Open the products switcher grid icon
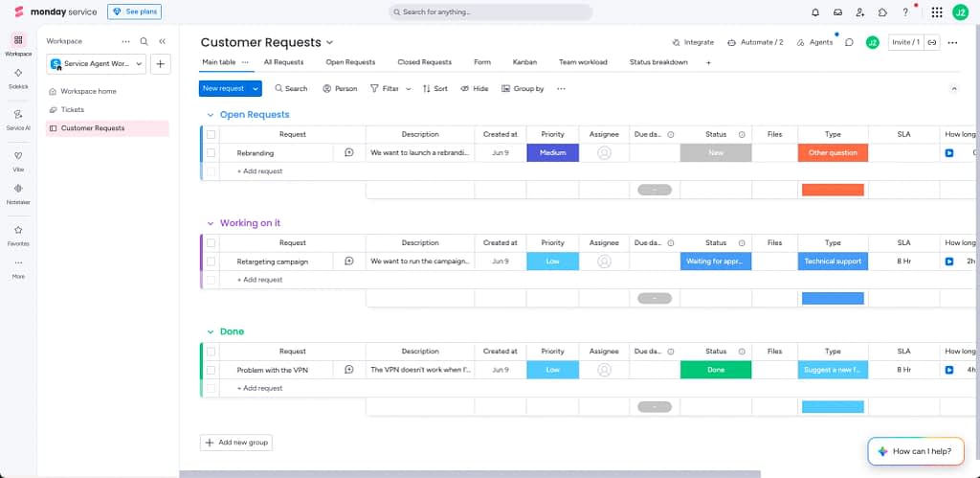This screenshot has width=980, height=478. (x=936, y=11)
